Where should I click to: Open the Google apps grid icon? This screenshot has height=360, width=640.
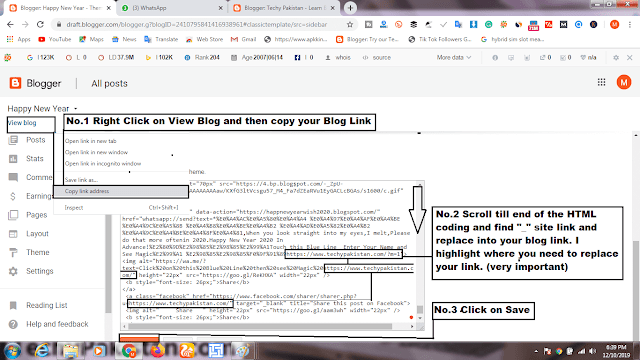pyautogui.click(x=601, y=82)
